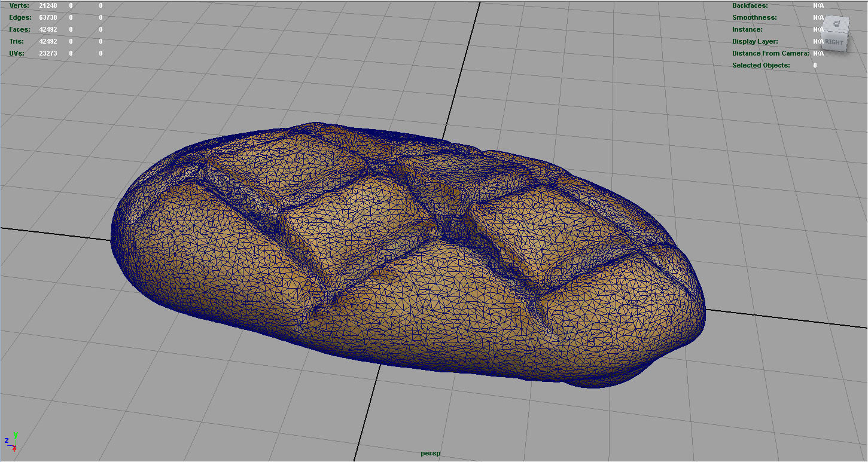The width and height of the screenshot is (868, 462).
Task: Click the RIGHT face of the ViewCube
Action: 834,42
